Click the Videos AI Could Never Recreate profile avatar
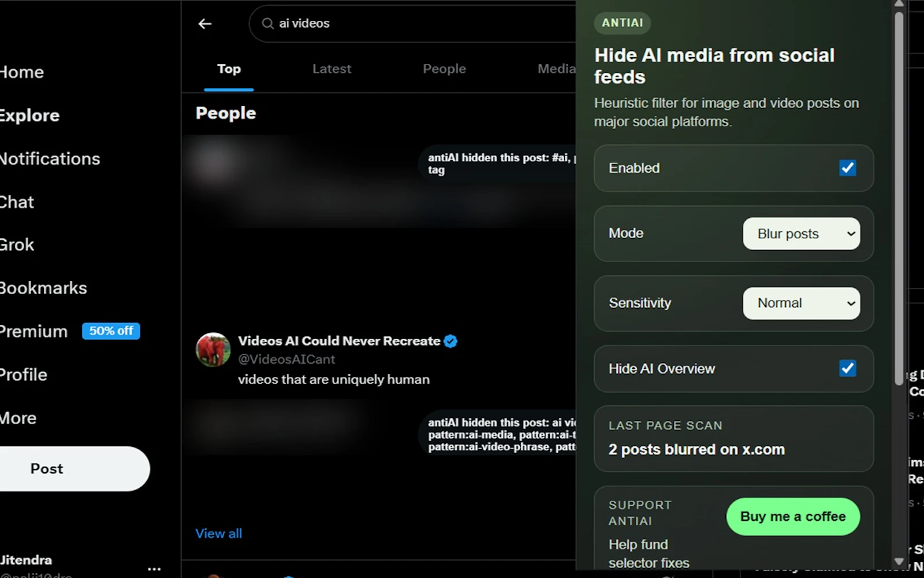This screenshot has width=924, height=578. (x=213, y=351)
